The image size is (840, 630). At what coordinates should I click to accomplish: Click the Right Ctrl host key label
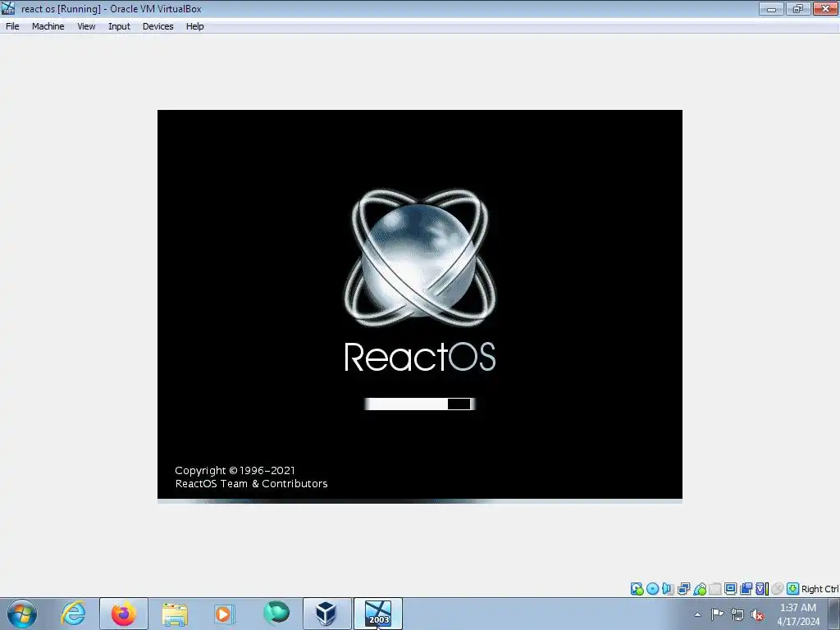pos(819,589)
